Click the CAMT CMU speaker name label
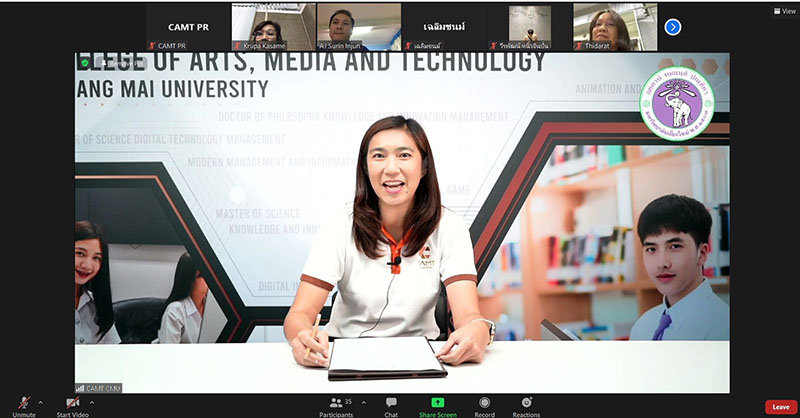 [98, 388]
